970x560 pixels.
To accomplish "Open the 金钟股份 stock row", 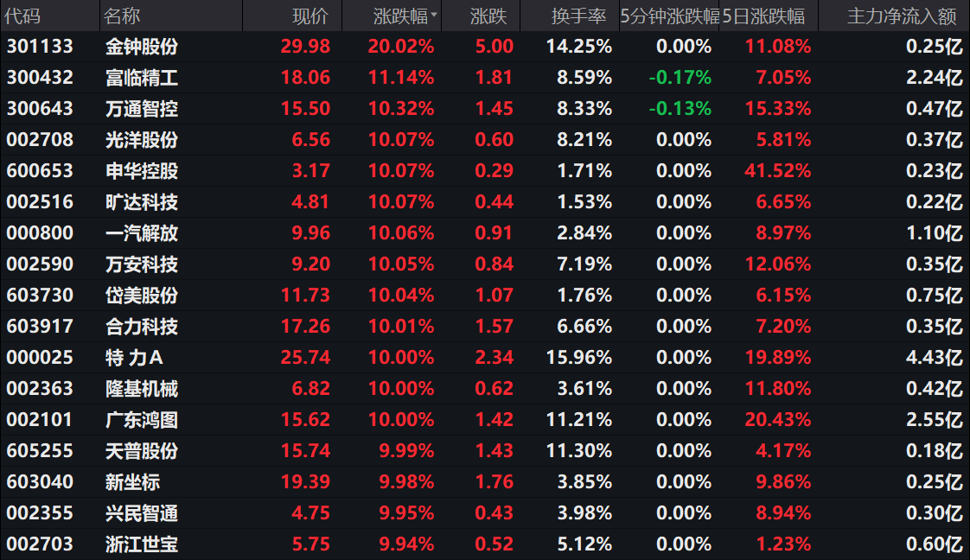I will 485,47.
